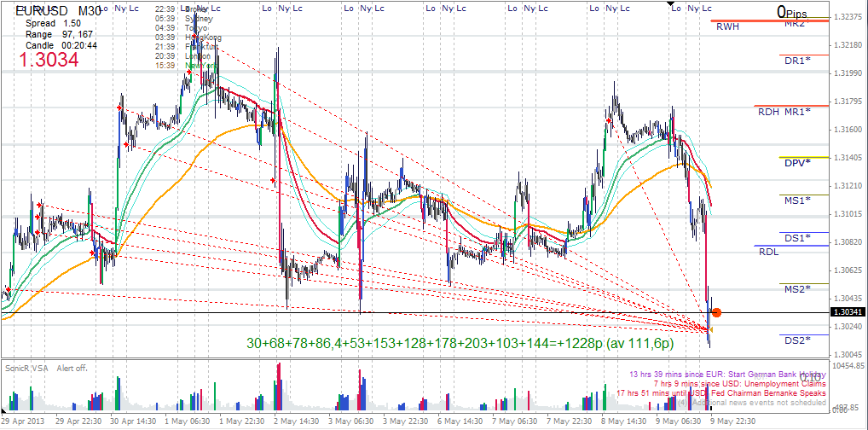
Task: Click the 1.32375 price scale value
Action: (850, 17)
